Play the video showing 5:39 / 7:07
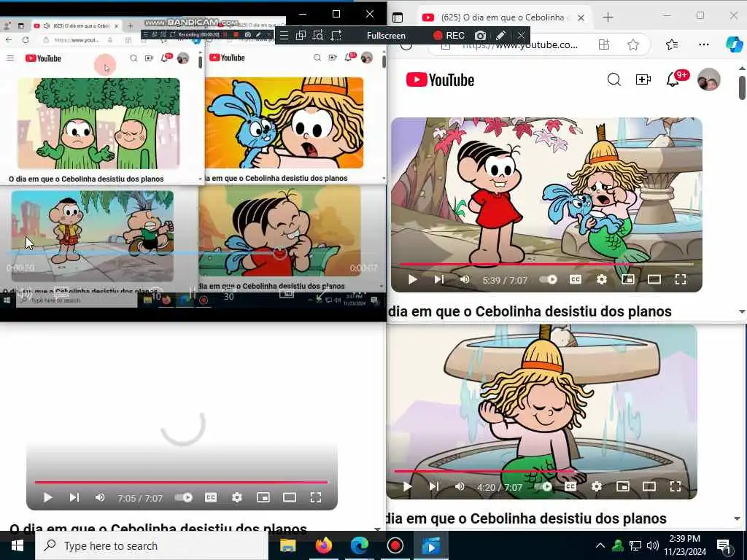Image resolution: width=747 pixels, height=560 pixels. click(413, 279)
